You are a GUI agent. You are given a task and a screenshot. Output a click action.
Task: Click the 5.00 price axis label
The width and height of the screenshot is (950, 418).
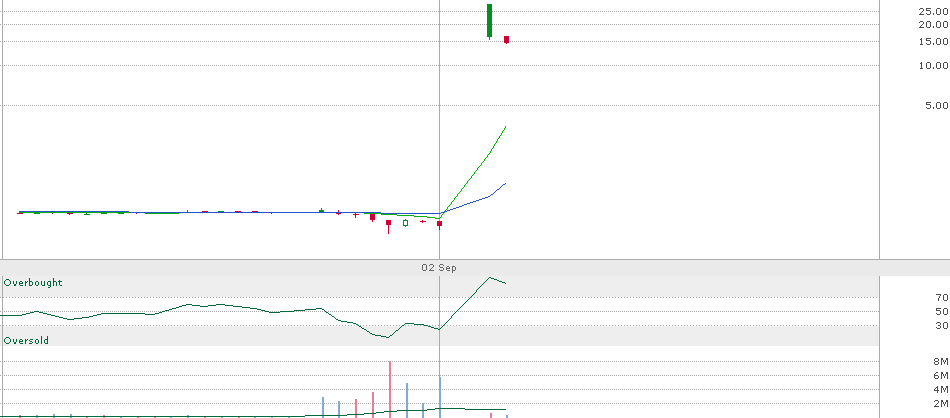click(x=936, y=105)
